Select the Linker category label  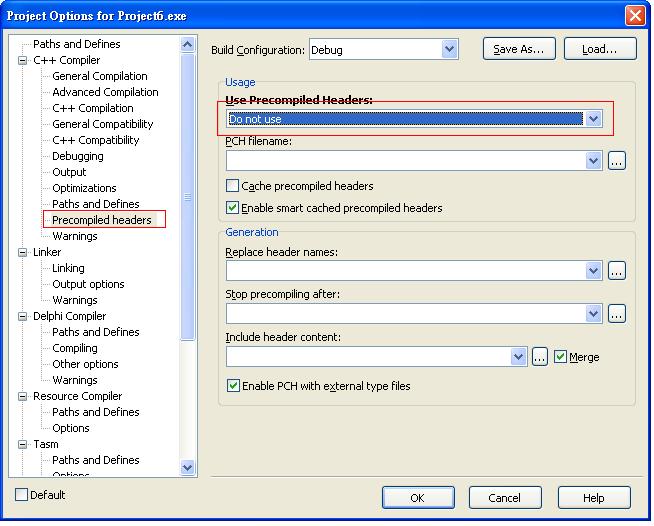click(x=47, y=252)
